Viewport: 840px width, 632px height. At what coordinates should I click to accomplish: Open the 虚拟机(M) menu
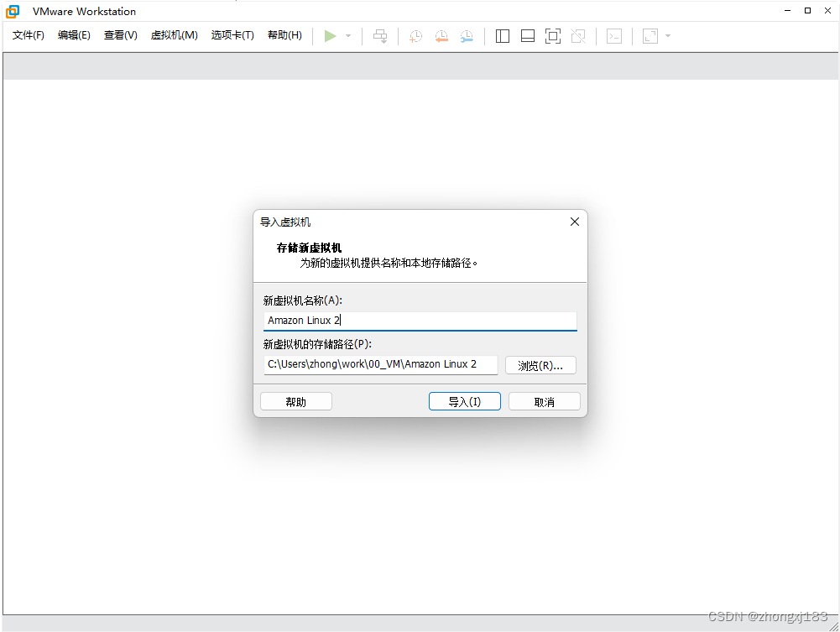(174, 35)
